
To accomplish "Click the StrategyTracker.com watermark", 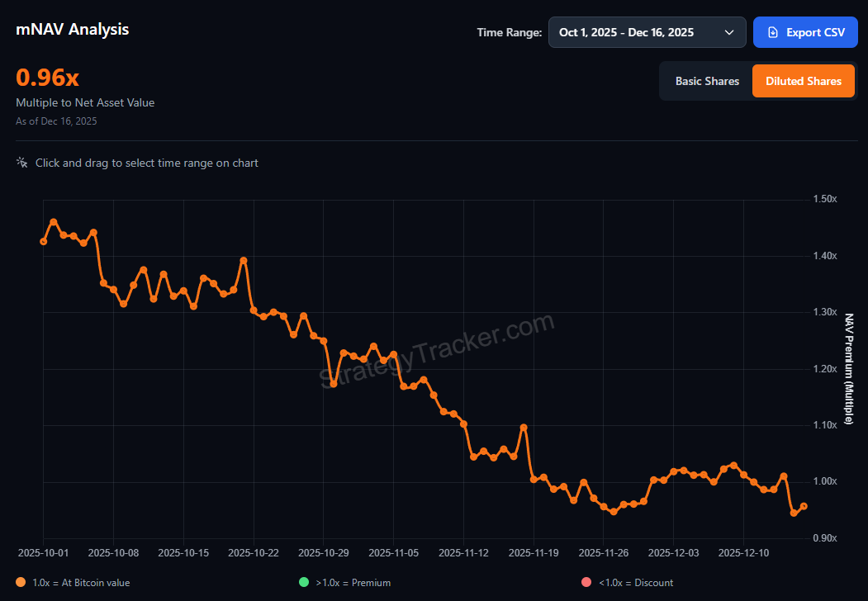I will pyautogui.click(x=436, y=350).
